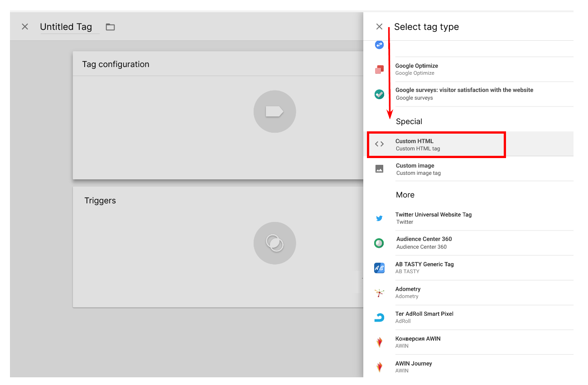The height and width of the screenshot is (385, 588).
Task: Click the Custom HTML code brackets icon
Action: click(379, 144)
